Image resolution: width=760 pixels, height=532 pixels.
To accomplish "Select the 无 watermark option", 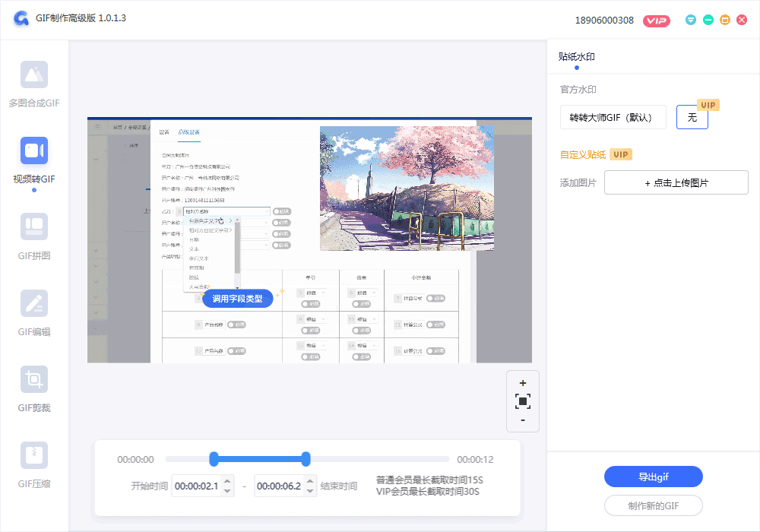I will click(x=692, y=118).
